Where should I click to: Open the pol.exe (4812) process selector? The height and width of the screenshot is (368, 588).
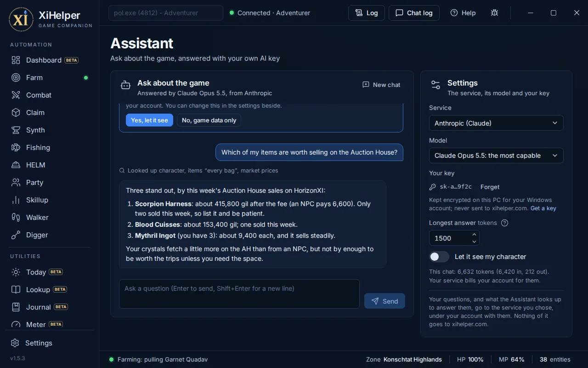point(166,13)
